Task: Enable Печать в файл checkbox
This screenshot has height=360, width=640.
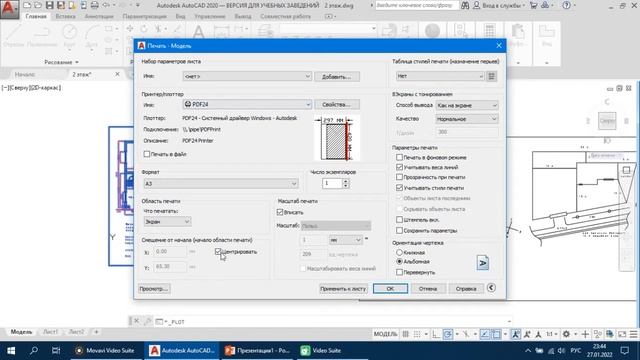Action: tap(147, 154)
